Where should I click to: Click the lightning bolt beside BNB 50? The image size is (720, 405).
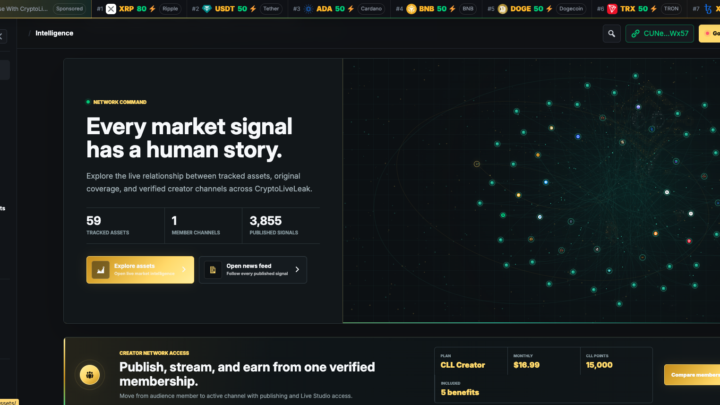click(x=452, y=9)
